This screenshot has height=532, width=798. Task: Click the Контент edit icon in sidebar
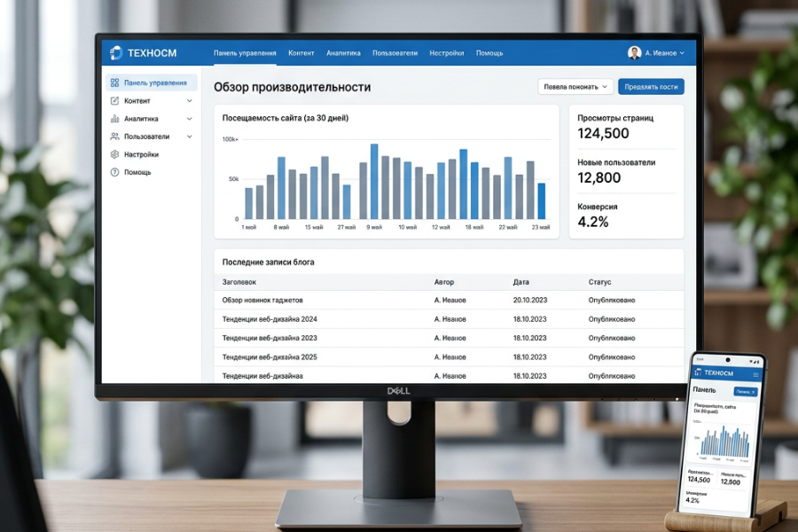pos(114,101)
